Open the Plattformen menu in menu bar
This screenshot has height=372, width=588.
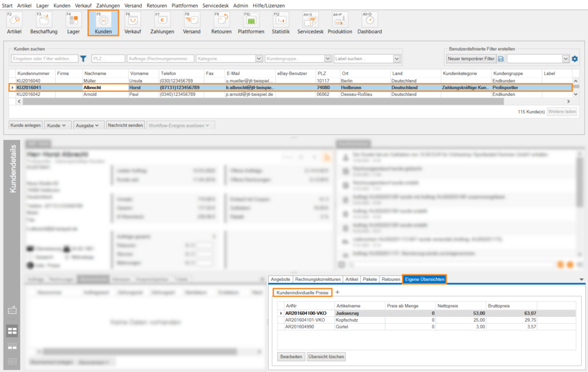[x=185, y=5]
